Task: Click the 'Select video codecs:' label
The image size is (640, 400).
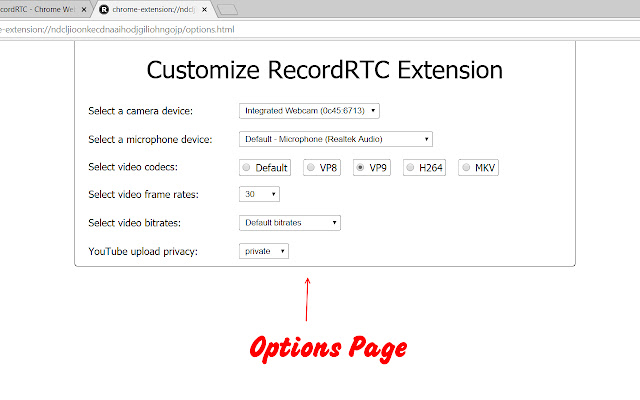Action: (133, 167)
